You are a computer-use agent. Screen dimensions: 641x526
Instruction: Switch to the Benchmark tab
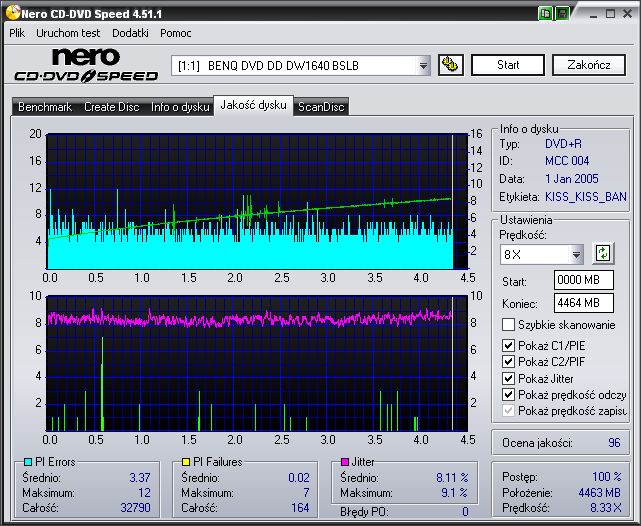[x=45, y=107]
